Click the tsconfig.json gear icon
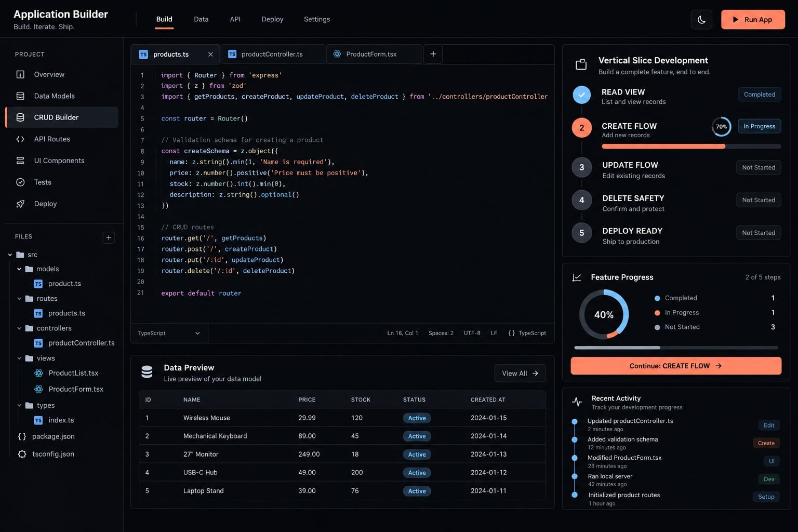This screenshot has height=532, width=798. (x=22, y=454)
